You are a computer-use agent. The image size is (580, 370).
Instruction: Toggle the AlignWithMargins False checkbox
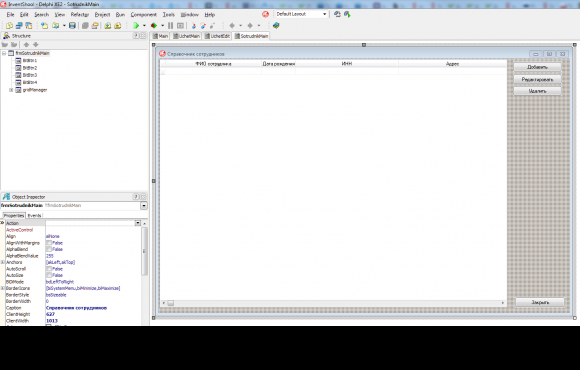pyautogui.click(x=49, y=243)
